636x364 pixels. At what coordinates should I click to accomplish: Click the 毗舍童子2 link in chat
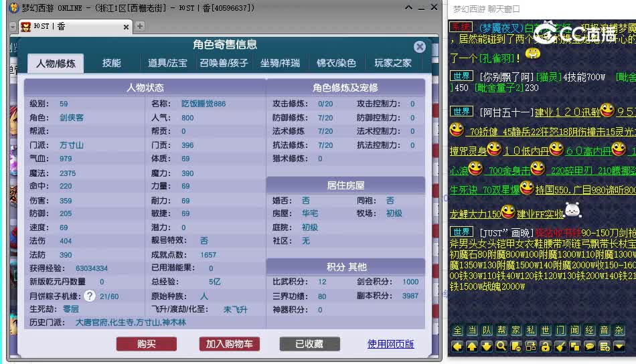499,88
